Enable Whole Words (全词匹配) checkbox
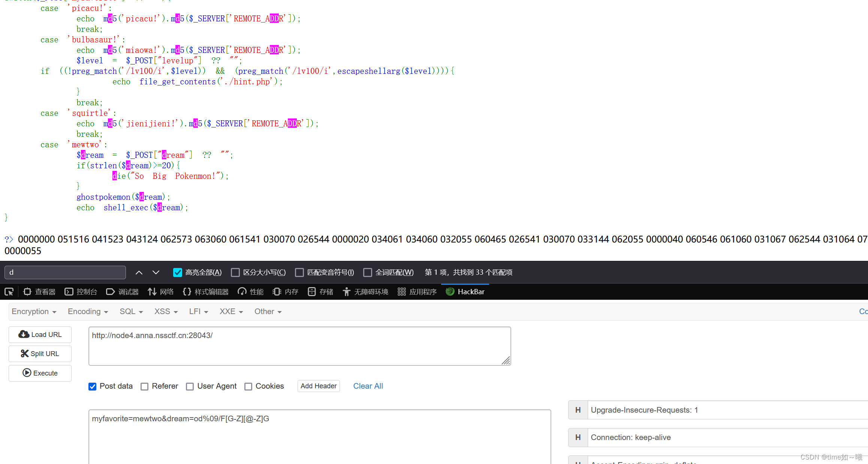 point(368,272)
